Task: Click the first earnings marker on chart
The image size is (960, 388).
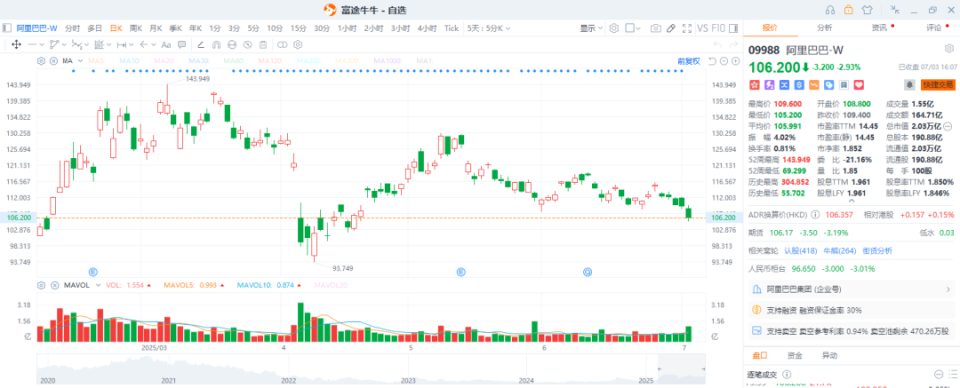Action: pos(94,271)
